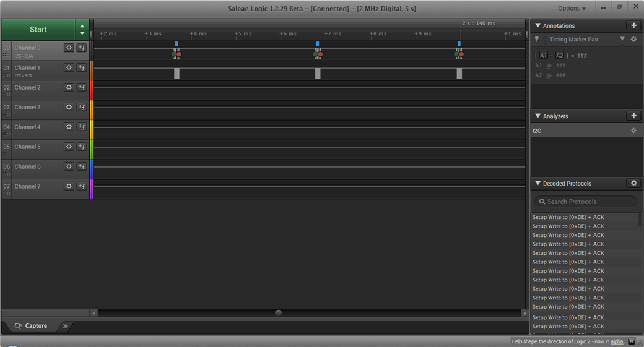Open Channel 0 settings gear

69,48
